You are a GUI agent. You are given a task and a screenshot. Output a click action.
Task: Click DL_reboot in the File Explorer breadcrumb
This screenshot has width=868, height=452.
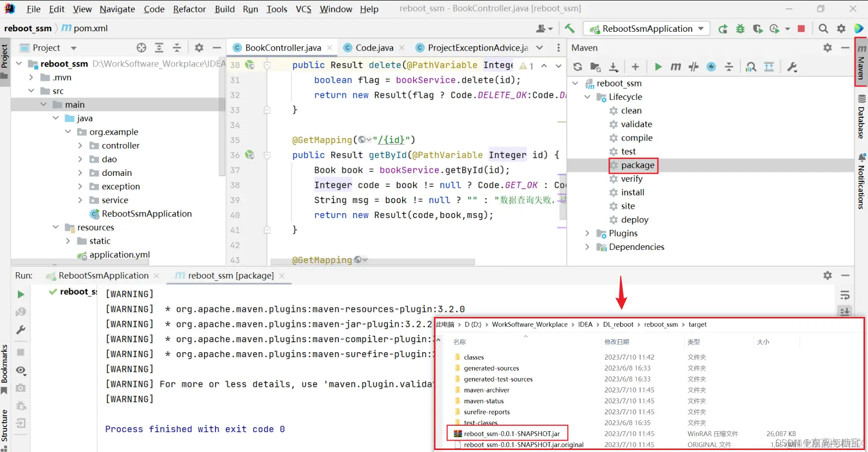pyautogui.click(x=618, y=324)
